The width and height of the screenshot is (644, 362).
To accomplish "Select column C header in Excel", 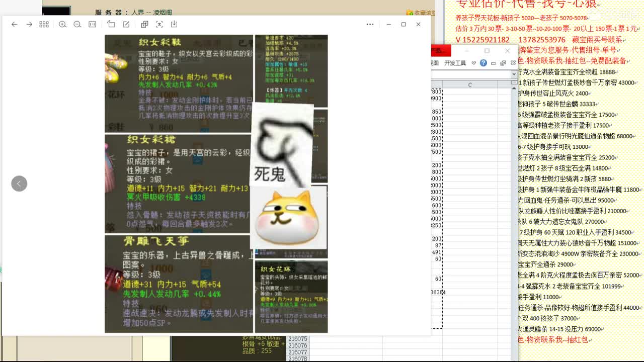I will [x=470, y=85].
